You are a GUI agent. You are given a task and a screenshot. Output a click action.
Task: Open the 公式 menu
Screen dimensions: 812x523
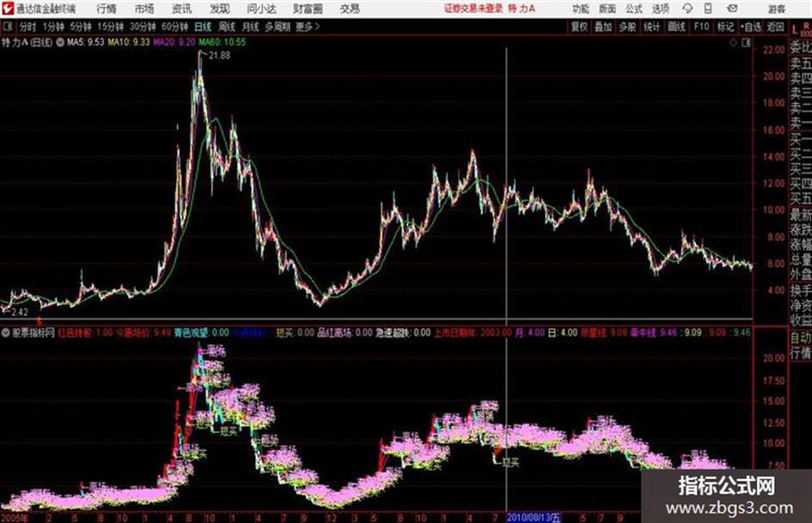pos(634,9)
